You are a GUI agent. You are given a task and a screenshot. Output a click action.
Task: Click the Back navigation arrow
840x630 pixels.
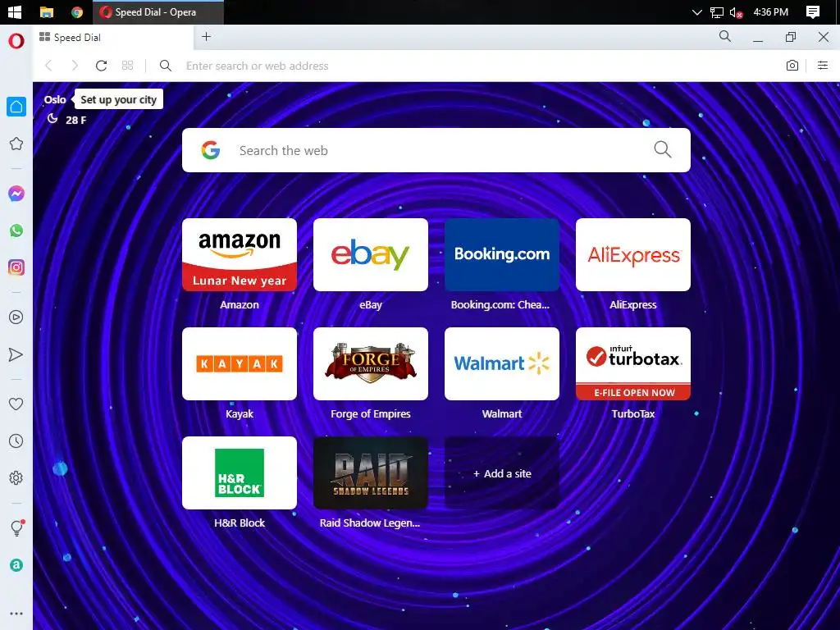(x=48, y=66)
